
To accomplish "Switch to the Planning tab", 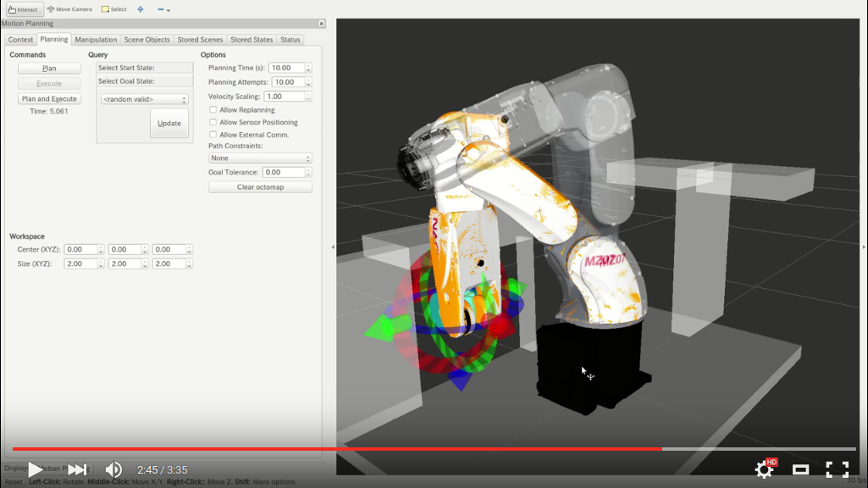I will 53,39.
